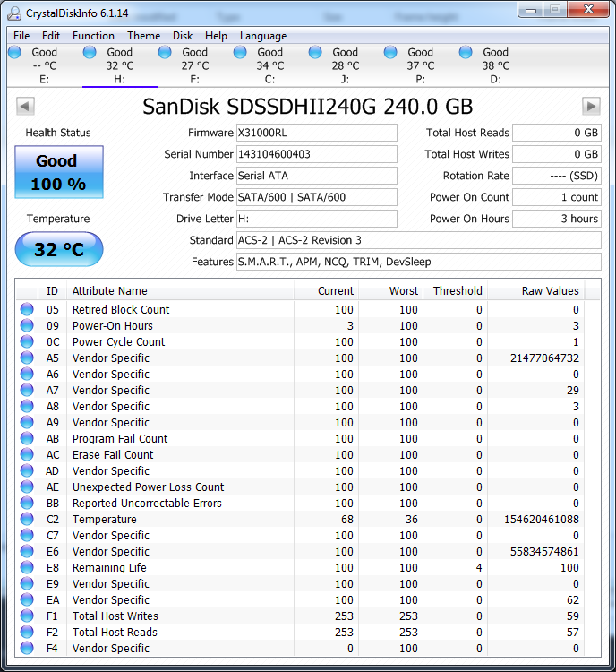Click the Serial Number field
The width and height of the screenshot is (616, 672).
pos(316,154)
